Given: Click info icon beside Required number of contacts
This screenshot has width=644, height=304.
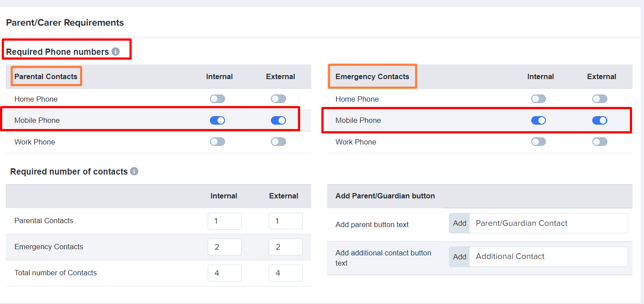Looking at the screenshot, I should pyautogui.click(x=134, y=171).
